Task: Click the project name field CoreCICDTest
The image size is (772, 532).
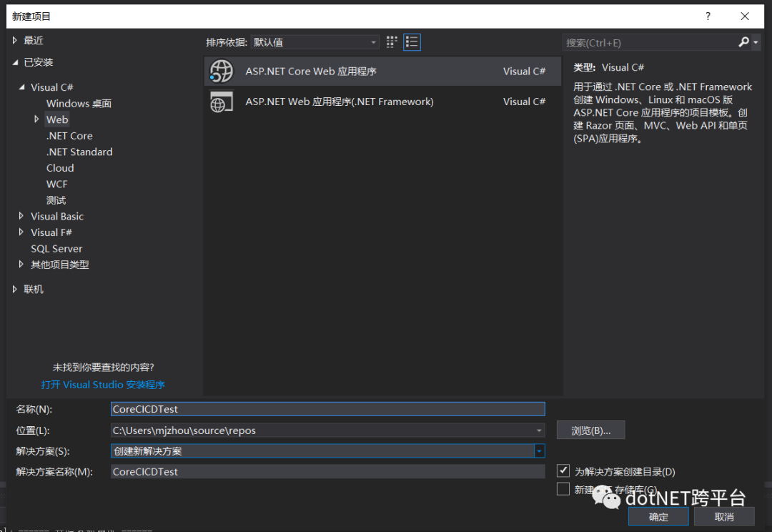Action: pos(327,409)
